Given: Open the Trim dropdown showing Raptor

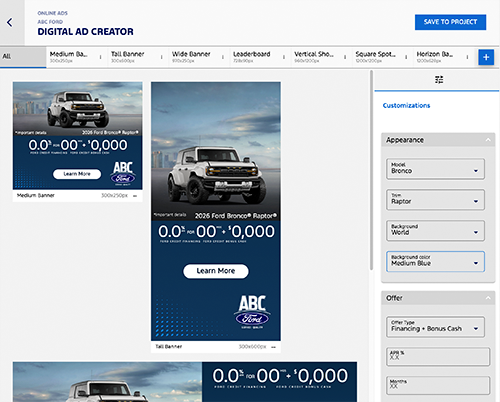Looking at the screenshot, I should click(435, 200).
